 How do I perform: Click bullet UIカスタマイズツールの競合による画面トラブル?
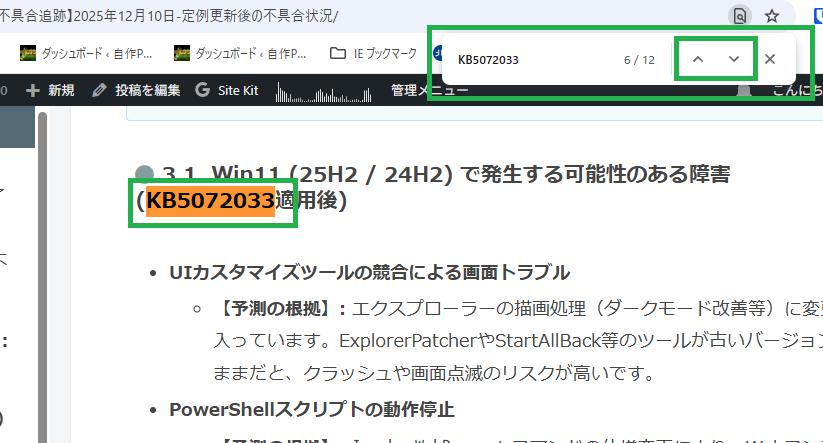(x=370, y=272)
